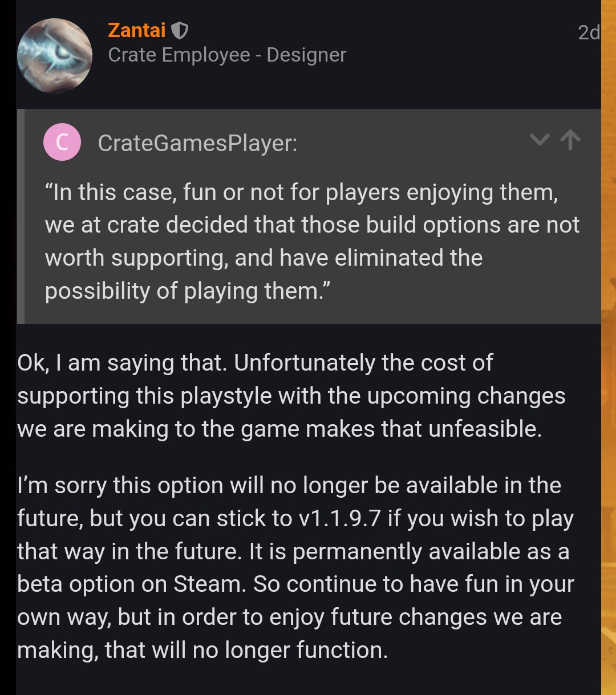Open CrateGamesPlayer's name in the quote header
The height and width of the screenshot is (695, 616).
tap(197, 143)
